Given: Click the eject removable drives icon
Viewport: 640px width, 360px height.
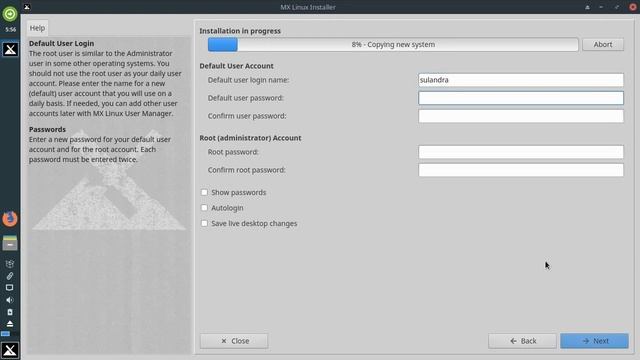Looking at the screenshot, I should pyautogui.click(x=10, y=324).
